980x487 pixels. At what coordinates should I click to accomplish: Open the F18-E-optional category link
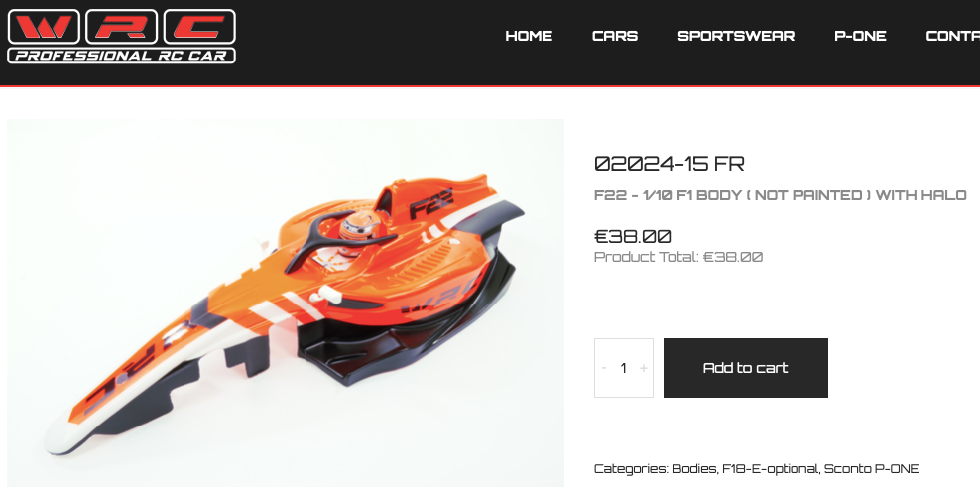pos(770,468)
